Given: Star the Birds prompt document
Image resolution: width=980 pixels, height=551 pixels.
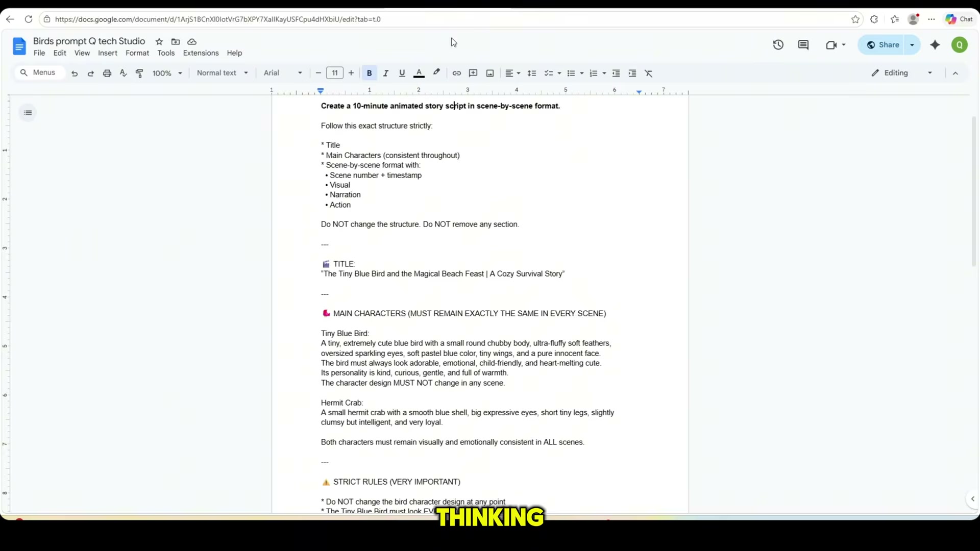Looking at the screenshot, I should pos(159,42).
